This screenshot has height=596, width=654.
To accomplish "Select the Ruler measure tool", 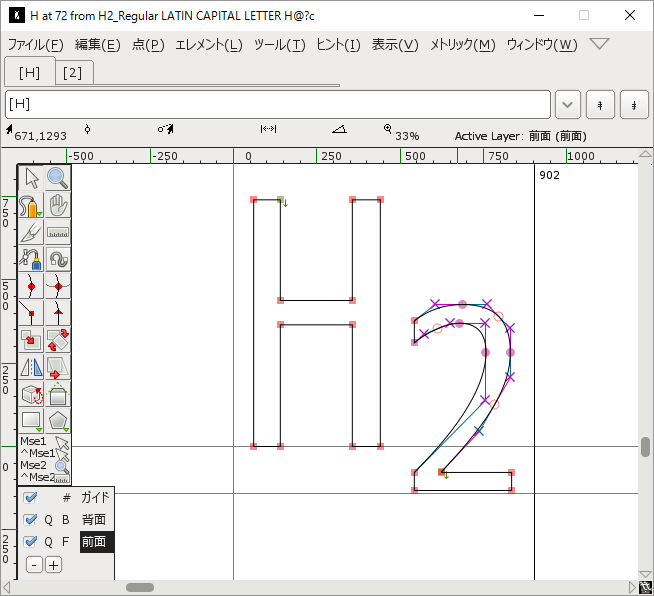I will 58,232.
